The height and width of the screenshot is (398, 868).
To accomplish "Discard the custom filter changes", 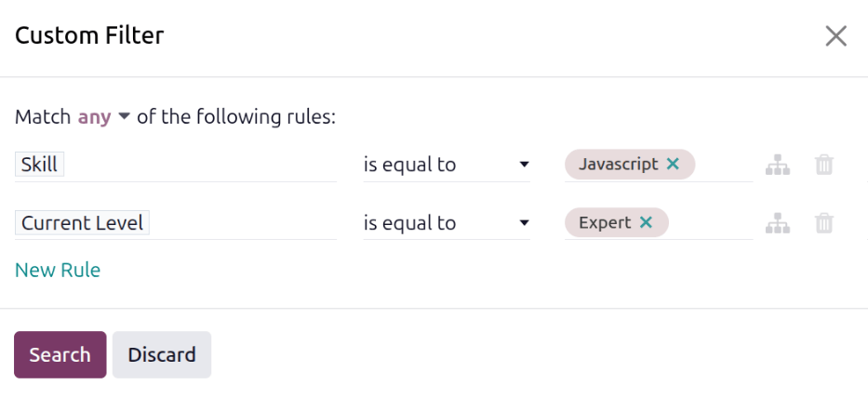I will pyautogui.click(x=162, y=355).
